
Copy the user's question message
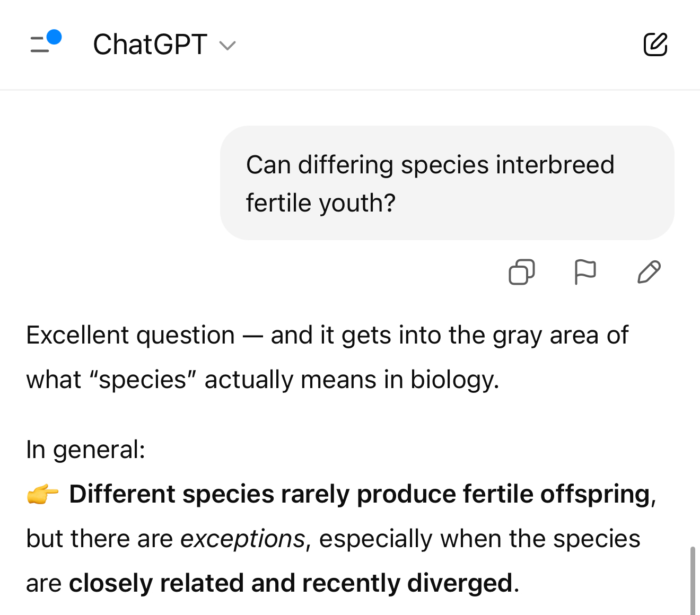[x=521, y=272]
